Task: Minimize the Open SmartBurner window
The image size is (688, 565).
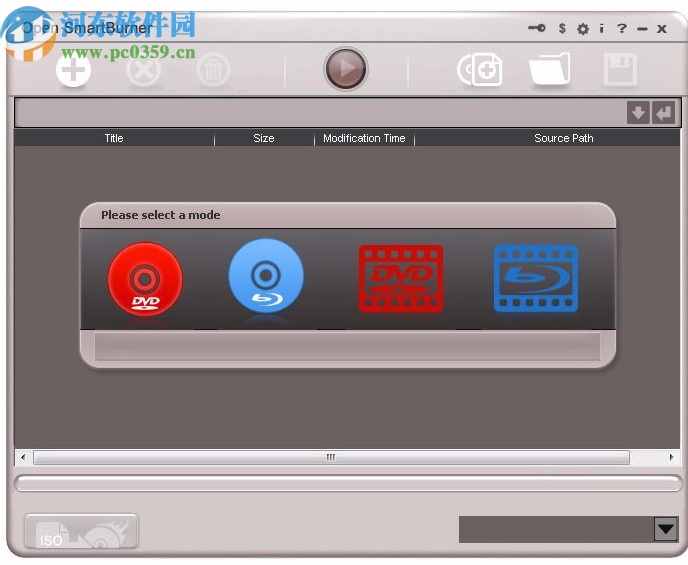Action: (x=642, y=29)
